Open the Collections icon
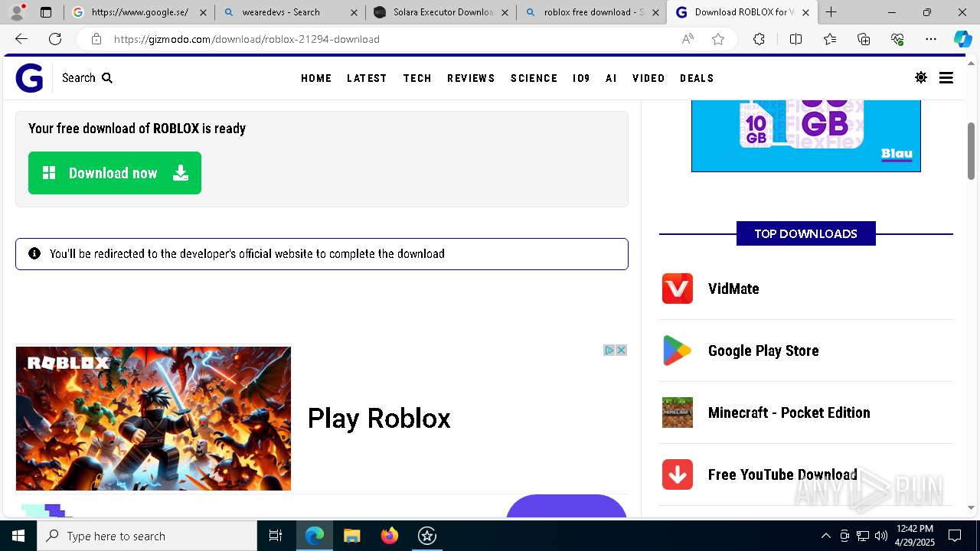This screenshot has height=551, width=980. (x=864, y=39)
